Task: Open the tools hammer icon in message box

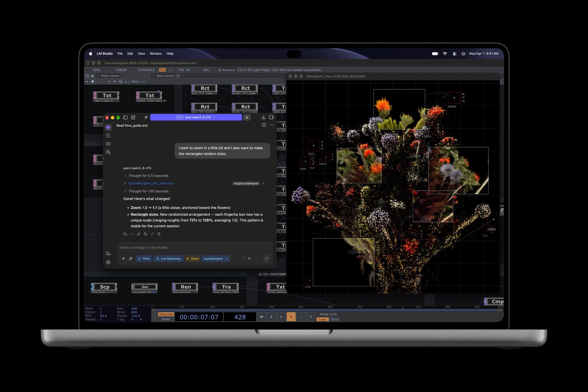Action: click(131, 259)
